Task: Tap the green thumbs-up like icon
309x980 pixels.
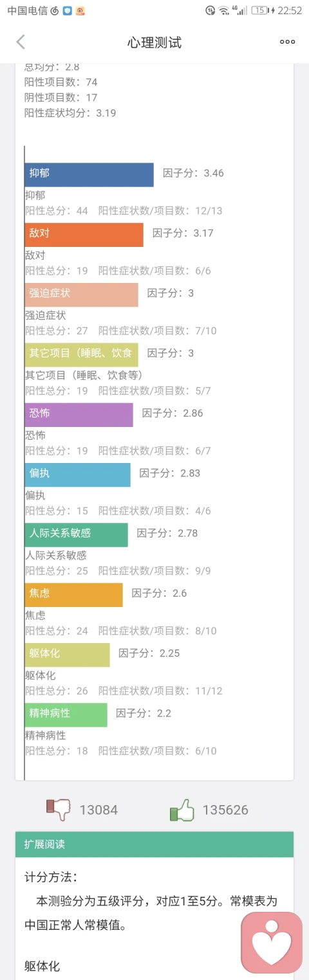Action: 182,810
